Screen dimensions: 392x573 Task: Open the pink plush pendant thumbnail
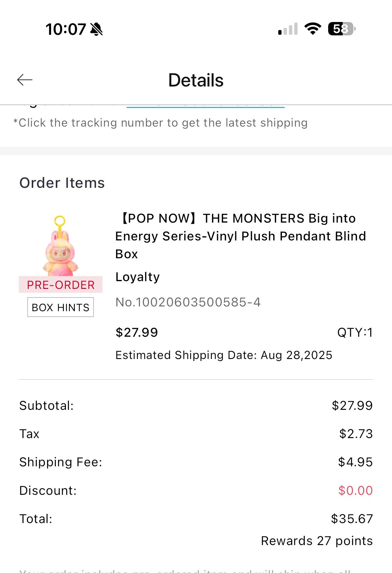pos(61,246)
